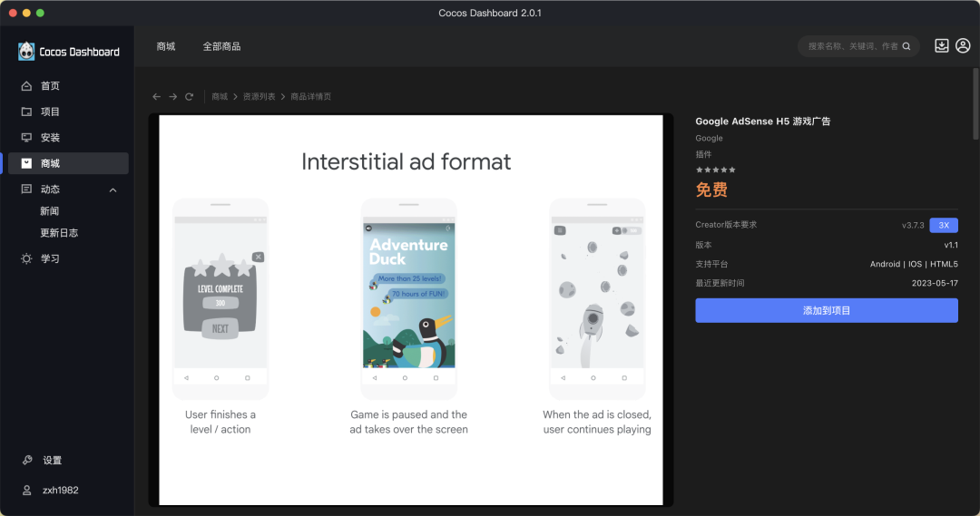This screenshot has width=980, height=516.
Task: Click the 插件 category label
Action: pos(703,154)
